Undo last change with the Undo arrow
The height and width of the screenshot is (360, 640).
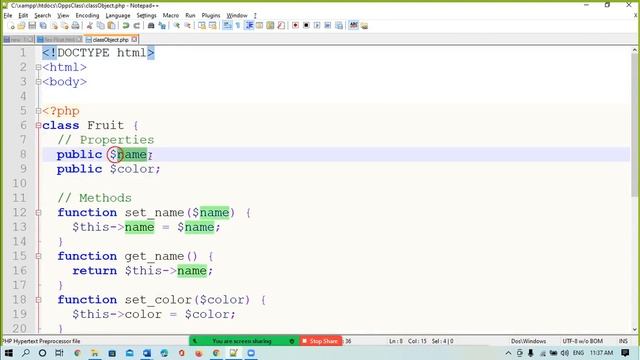126,26
